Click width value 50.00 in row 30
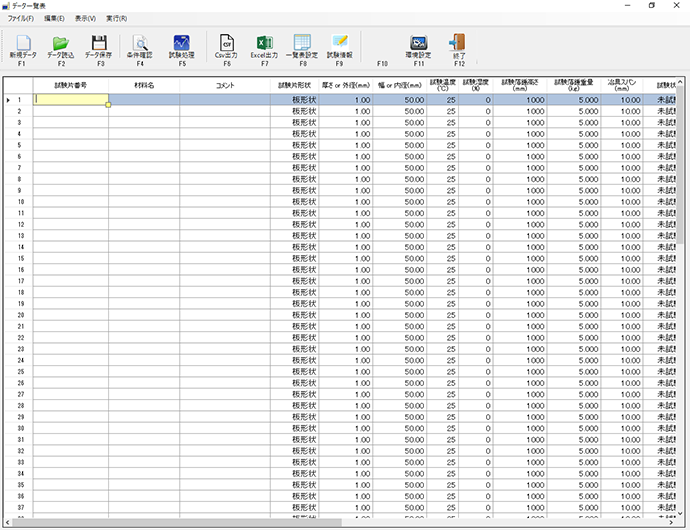Image resolution: width=690 pixels, height=530 pixels. [x=400, y=428]
